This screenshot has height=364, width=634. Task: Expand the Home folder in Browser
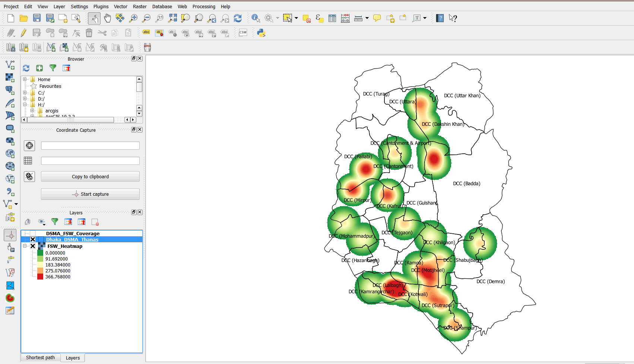tap(25, 79)
